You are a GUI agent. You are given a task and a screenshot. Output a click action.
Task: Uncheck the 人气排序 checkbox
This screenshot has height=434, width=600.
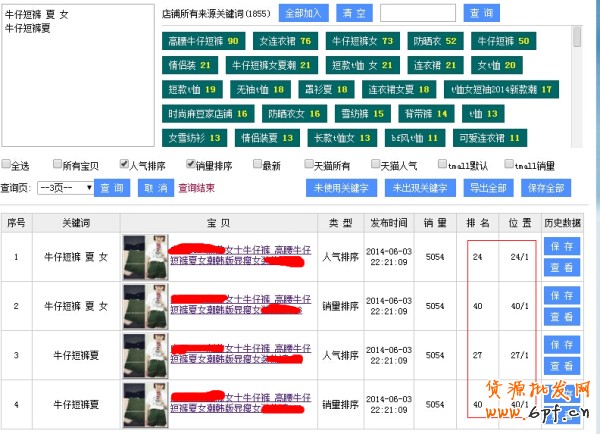point(124,165)
